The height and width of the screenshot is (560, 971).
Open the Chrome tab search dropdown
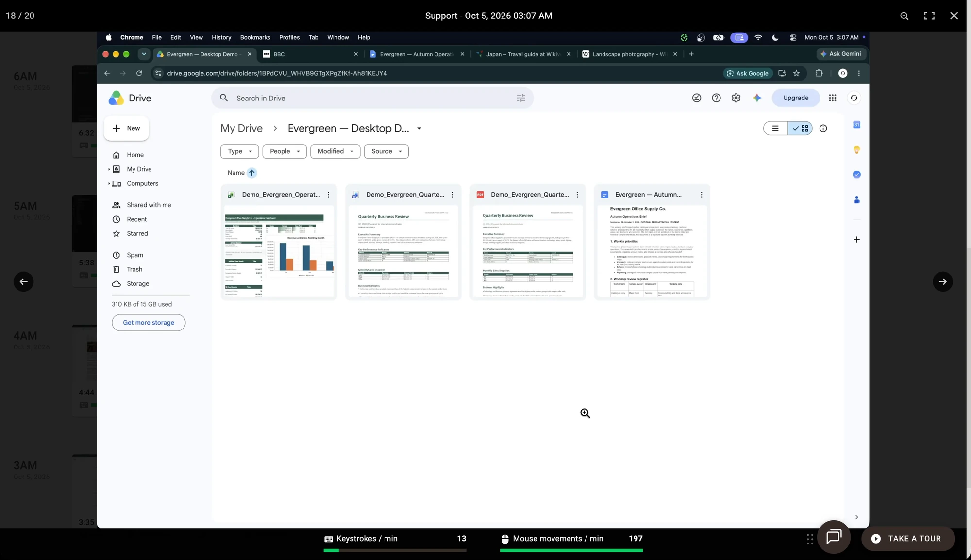pyautogui.click(x=144, y=54)
